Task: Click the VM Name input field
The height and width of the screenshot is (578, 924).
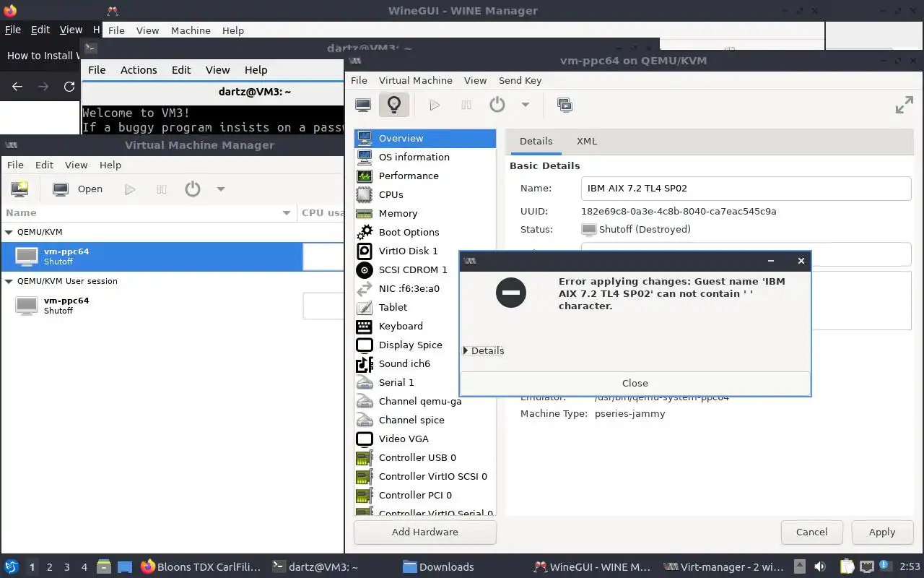Action: pyautogui.click(x=746, y=188)
